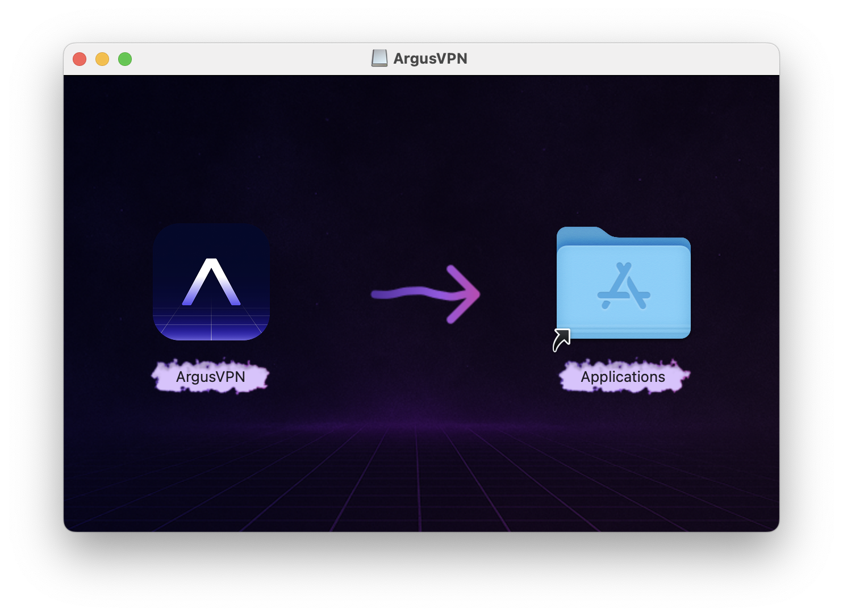Click the grid pattern on the ArgusVPN icon
The width and height of the screenshot is (843, 616).
pos(211,324)
